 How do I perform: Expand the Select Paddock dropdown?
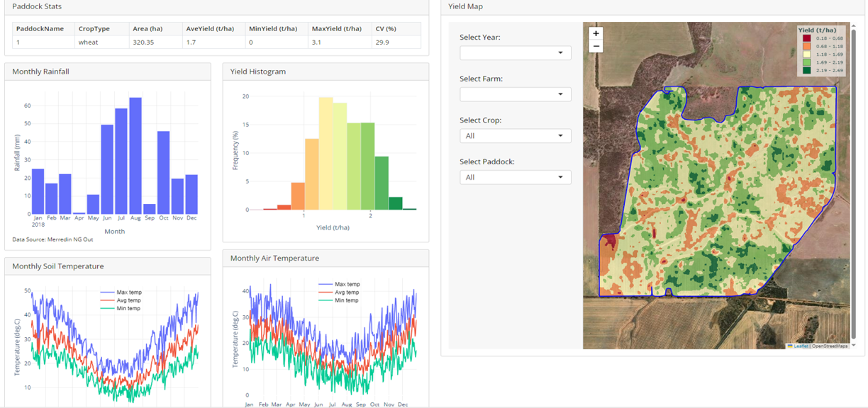pos(515,177)
